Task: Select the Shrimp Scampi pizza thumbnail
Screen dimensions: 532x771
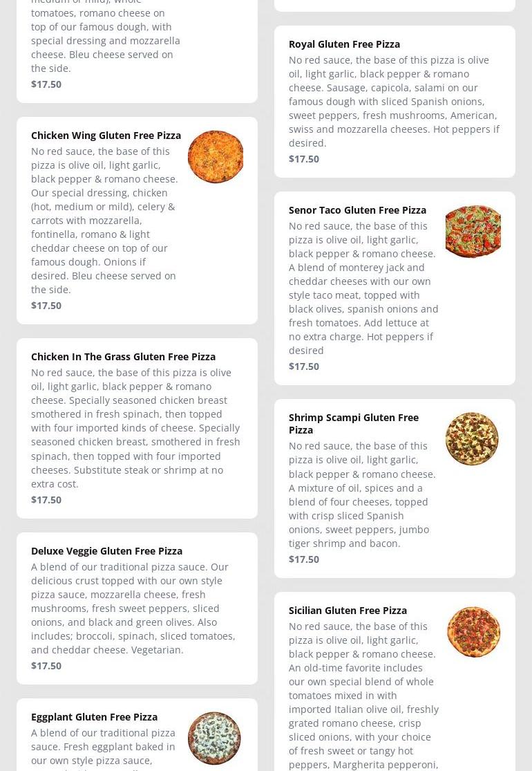Action: point(472,439)
